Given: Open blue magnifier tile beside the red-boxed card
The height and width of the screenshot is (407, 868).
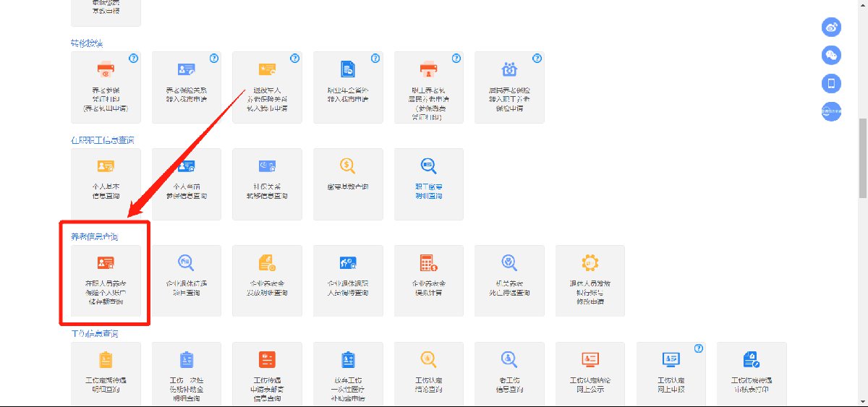Looking at the screenshot, I should 187,280.
